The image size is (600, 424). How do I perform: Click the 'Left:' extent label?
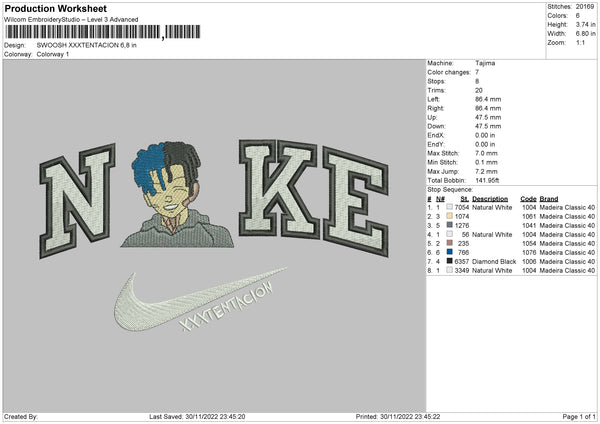tap(434, 99)
